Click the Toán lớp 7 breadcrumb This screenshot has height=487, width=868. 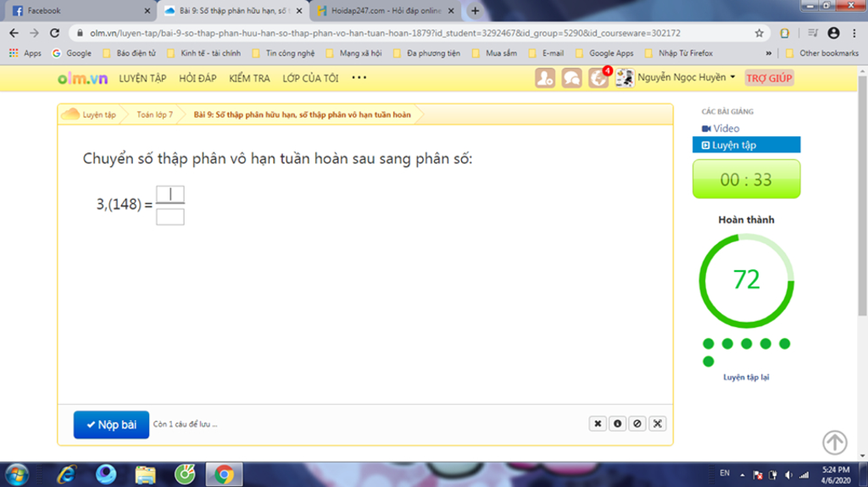pyautogui.click(x=154, y=114)
